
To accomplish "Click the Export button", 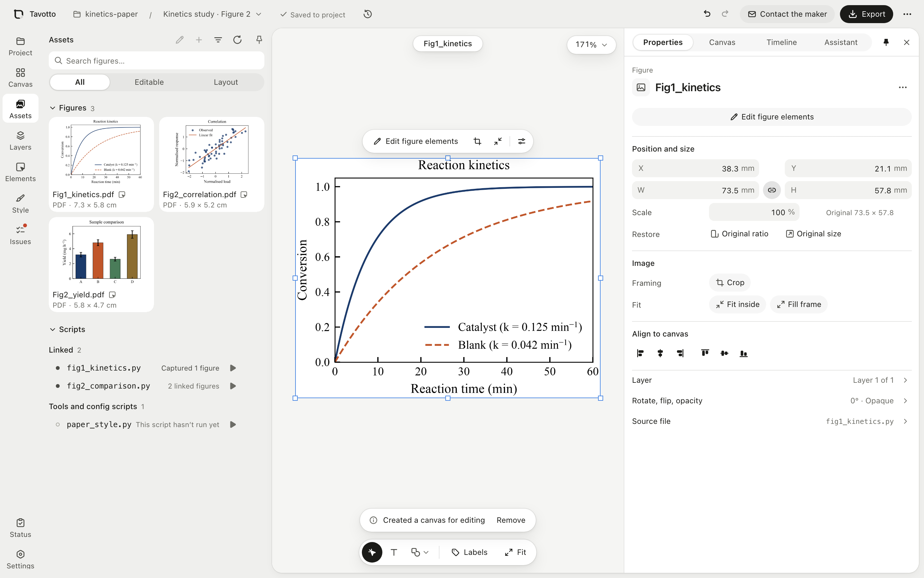I will pyautogui.click(x=866, y=14).
